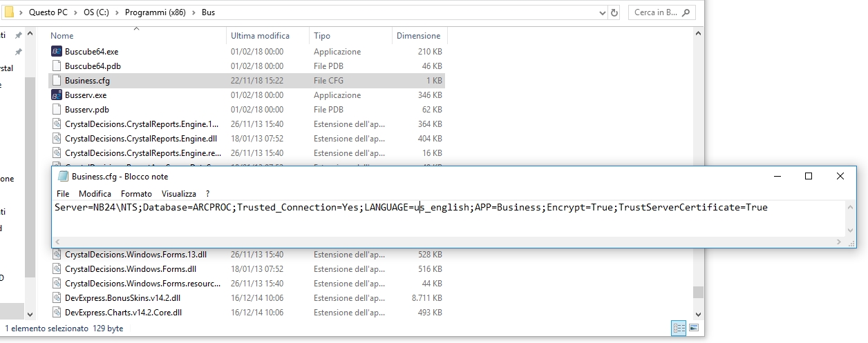868x343 pixels.
Task: Select the Business.cfg file icon in Explorer
Action: point(57,81)
